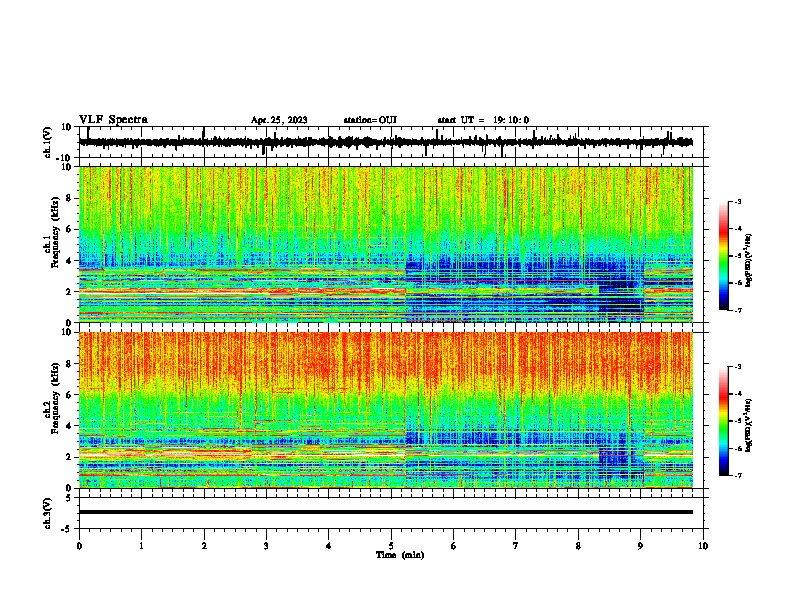Select the date text Apr. 25, 2023
The width and height of the screenshot is (792, 612).
coord(279,120)
